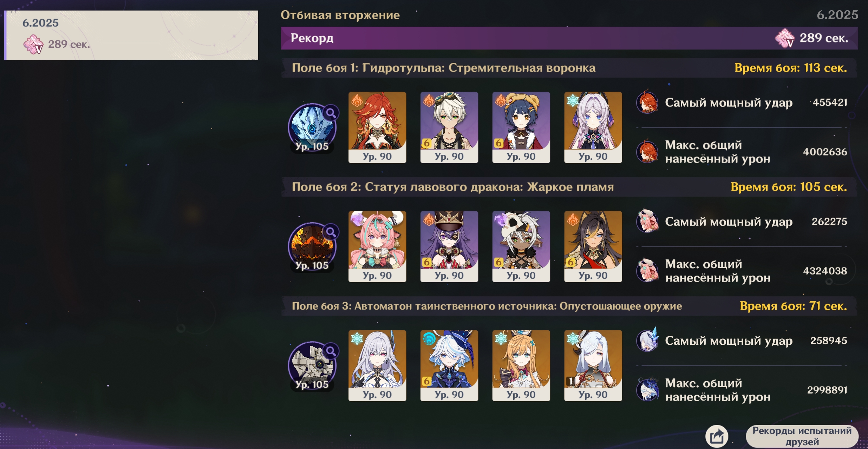The image size is (868, 449).
Task: Select the lavender-haired Cryo character in battlefield 1
Action: [593, 127]
